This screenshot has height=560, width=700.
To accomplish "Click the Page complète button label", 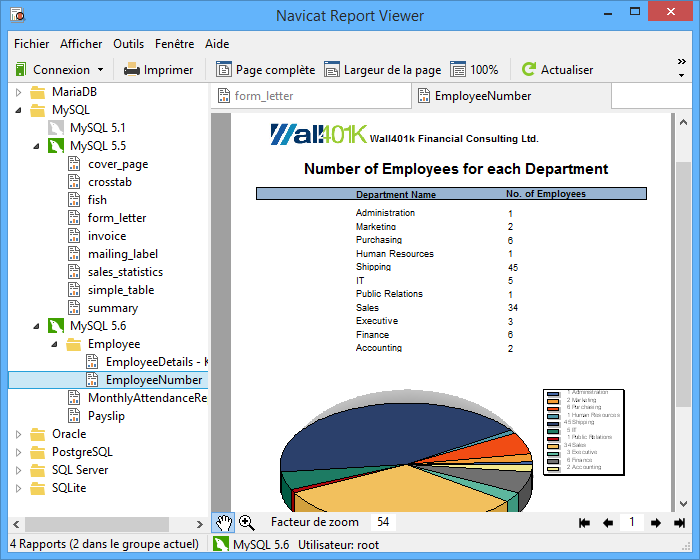I will [x=275, y=70].
